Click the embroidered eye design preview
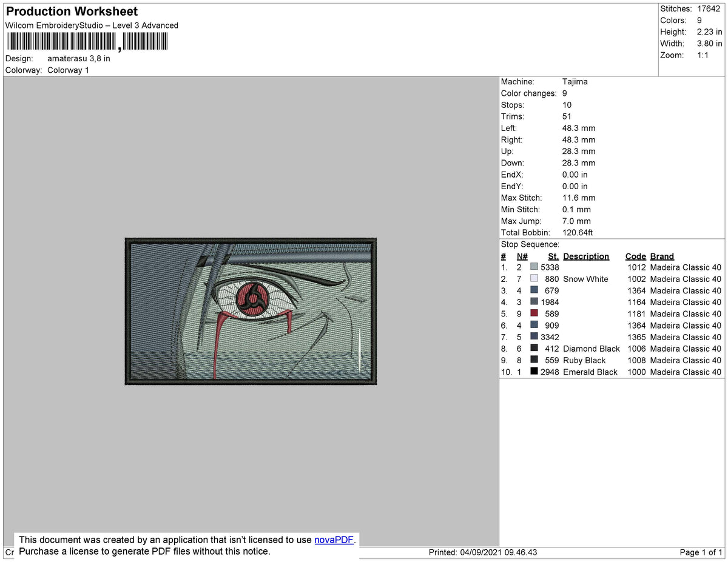 (x=251, y=312)
